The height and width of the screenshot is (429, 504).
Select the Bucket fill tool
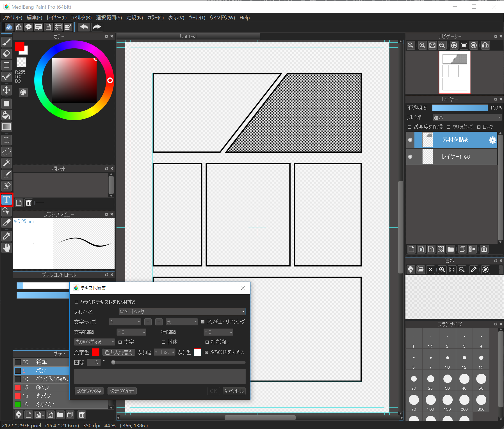pos(6,115)
